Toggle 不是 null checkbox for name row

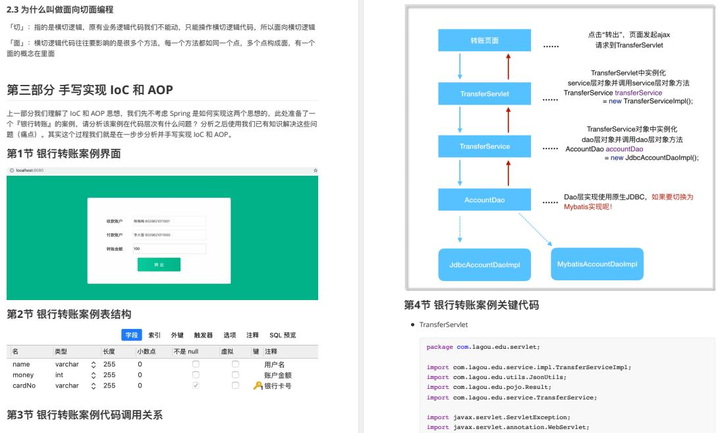pyautogui.click(x=196, y=364)
